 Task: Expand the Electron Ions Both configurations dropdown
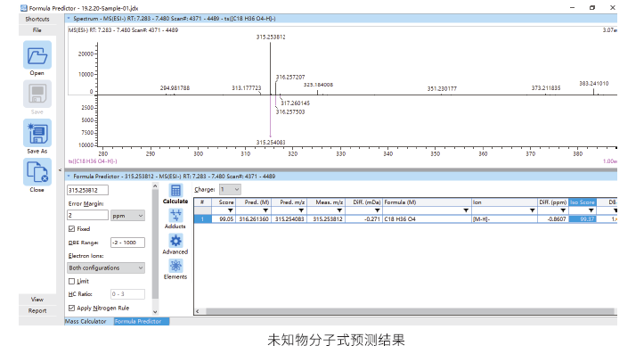(106, 268)
